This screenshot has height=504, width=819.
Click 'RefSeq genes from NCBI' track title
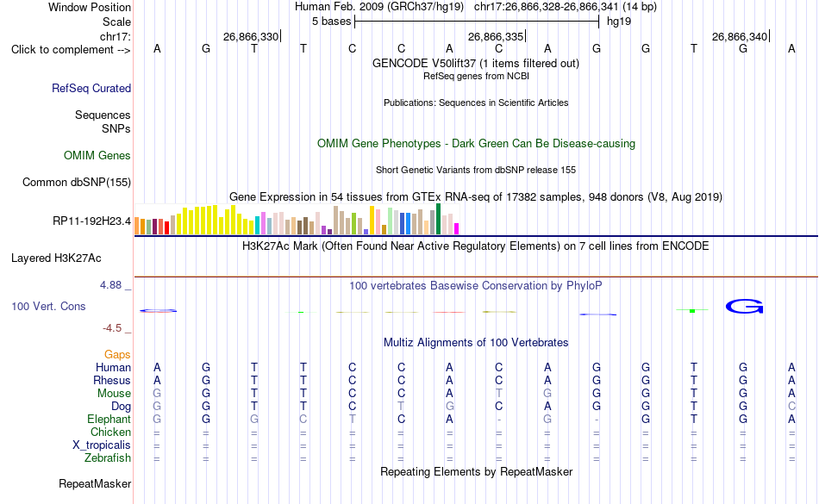[x=476, y=76]
